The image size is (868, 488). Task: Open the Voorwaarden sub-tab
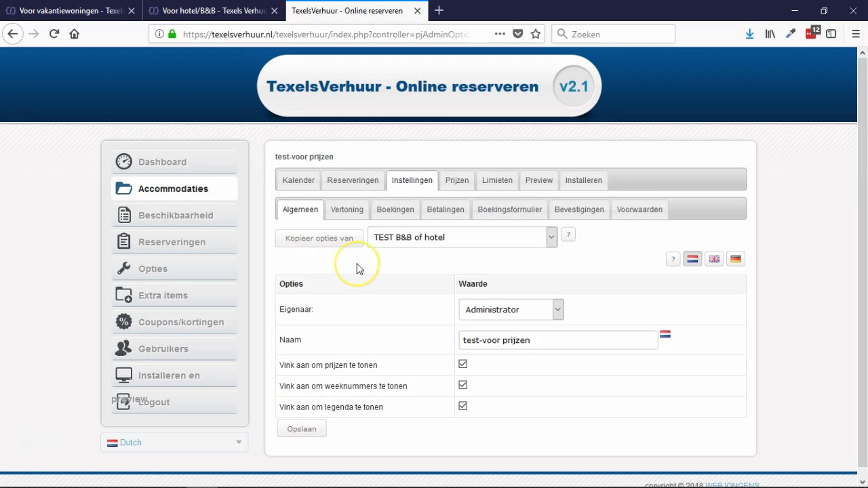(639, 209)
